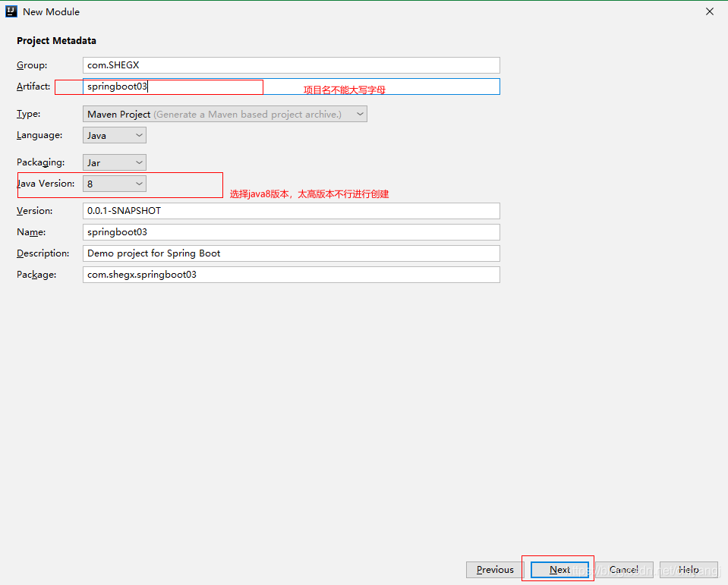Open the Java Version dropdown showing 8
This screenshot has width=728, height=585.
coord(114,184)
